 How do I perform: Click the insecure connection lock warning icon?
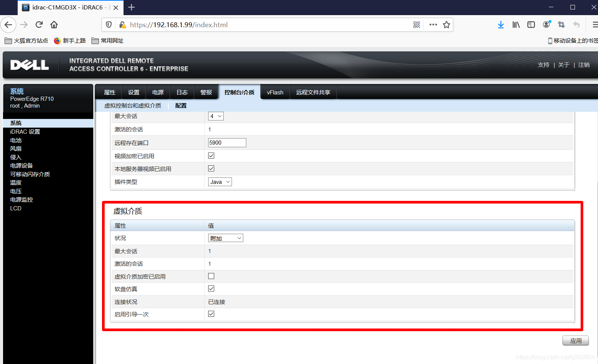click(122, 25)
